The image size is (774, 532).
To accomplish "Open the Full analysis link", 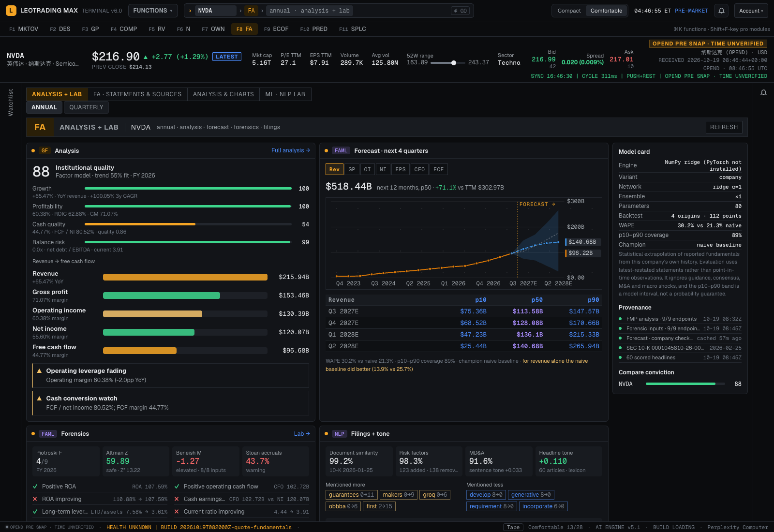I will coord(291,150).
